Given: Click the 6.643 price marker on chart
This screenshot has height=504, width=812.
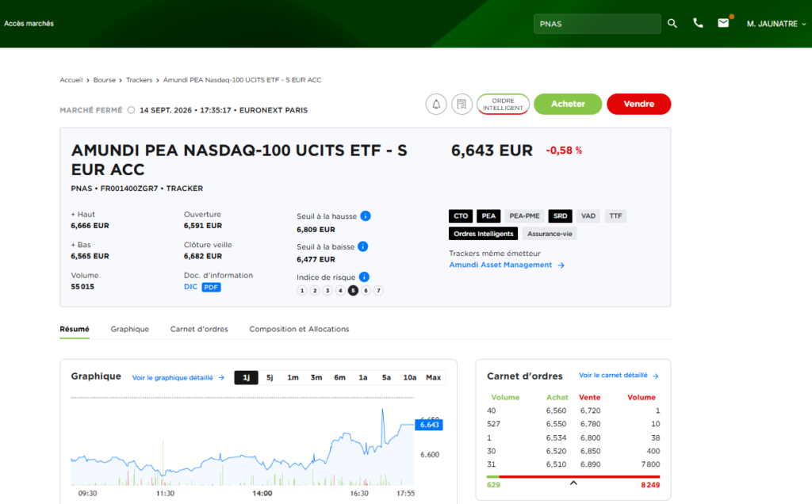Looking at the screenshot, I should 429,425.
